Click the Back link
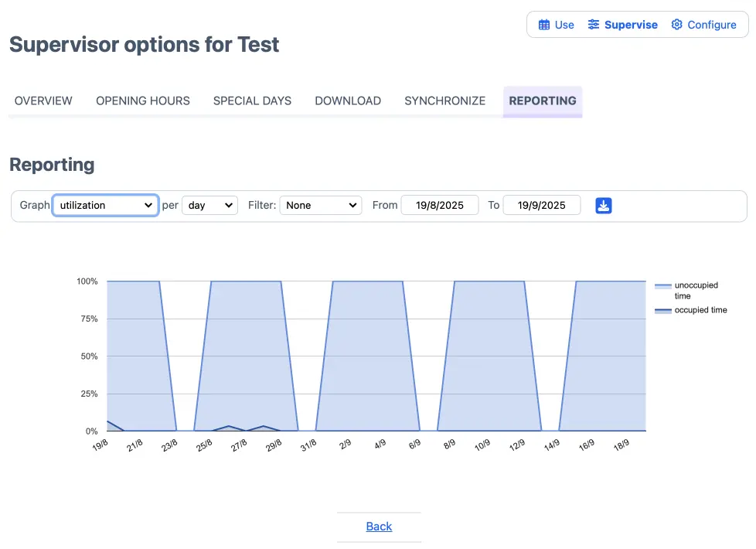The width and height of the screenshot is (756, 549). (x=379, y=527)
